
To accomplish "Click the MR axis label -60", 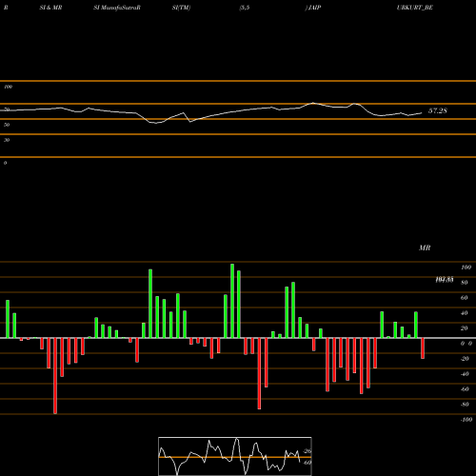I will pyautogui.click(x=465, y=389).
